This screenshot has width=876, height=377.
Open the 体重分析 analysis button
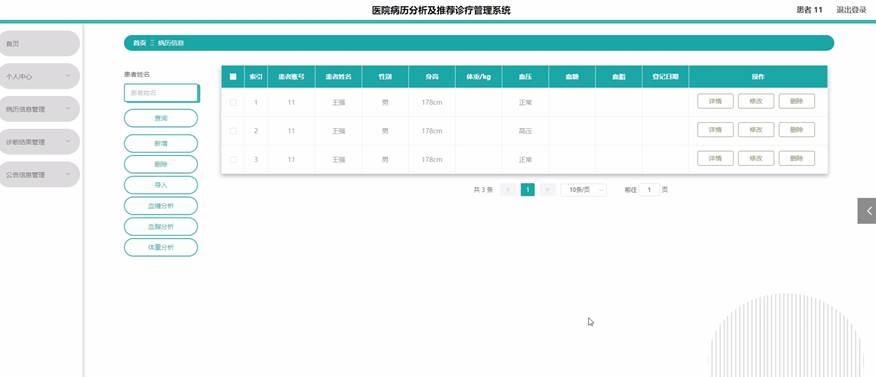pos(161,247)
